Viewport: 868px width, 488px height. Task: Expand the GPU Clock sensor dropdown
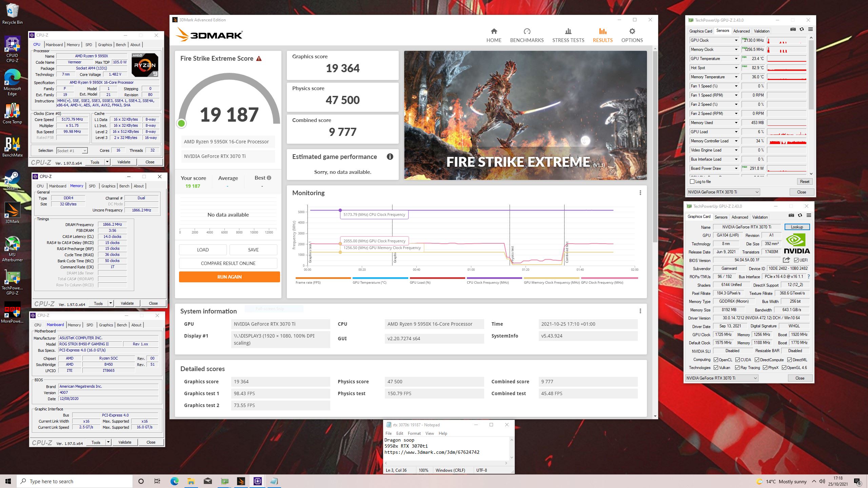[x=736, y=40]
